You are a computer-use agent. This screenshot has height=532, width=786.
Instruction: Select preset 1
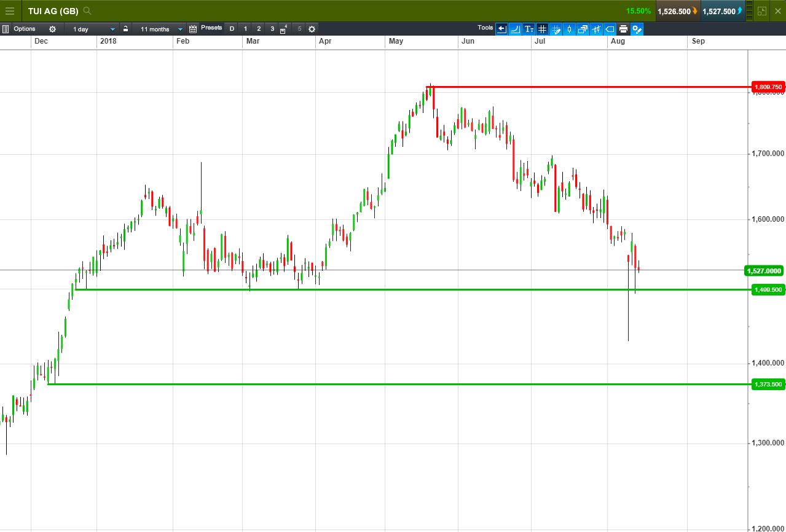[x=245, y=29]
